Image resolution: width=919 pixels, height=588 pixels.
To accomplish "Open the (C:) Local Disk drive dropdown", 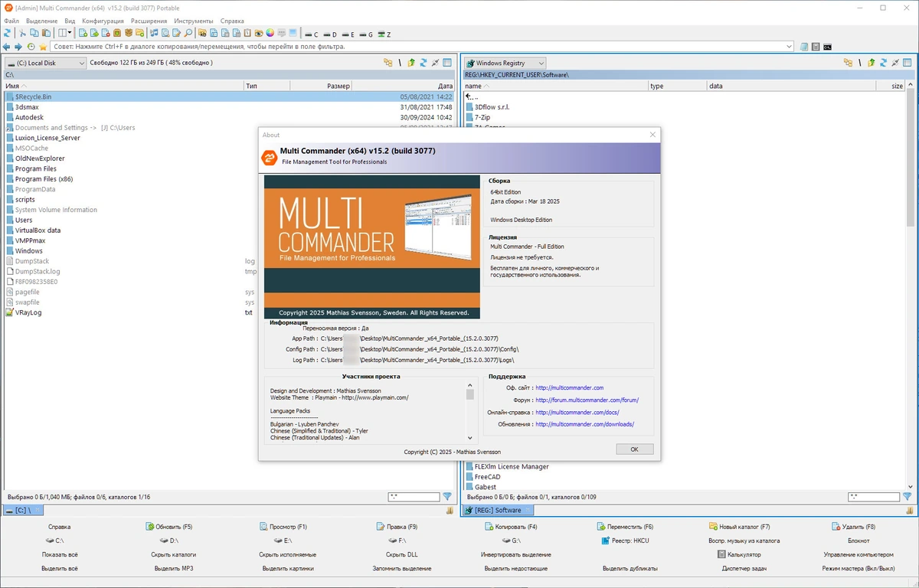I will coord(46,63).
